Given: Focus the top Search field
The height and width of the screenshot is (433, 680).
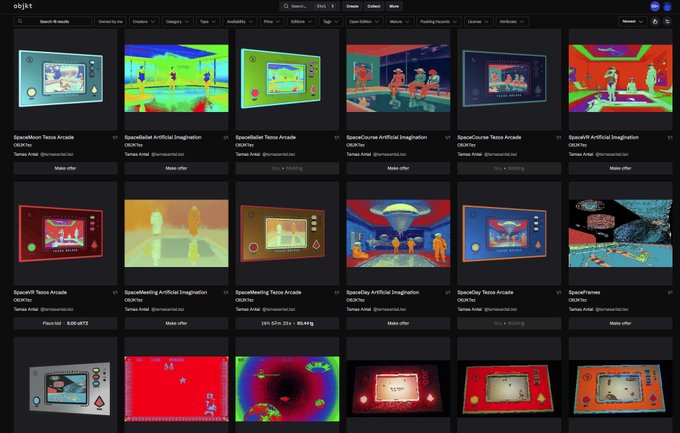Looking at the screenshot, I should pyautogui.click(x=309, y=6).
